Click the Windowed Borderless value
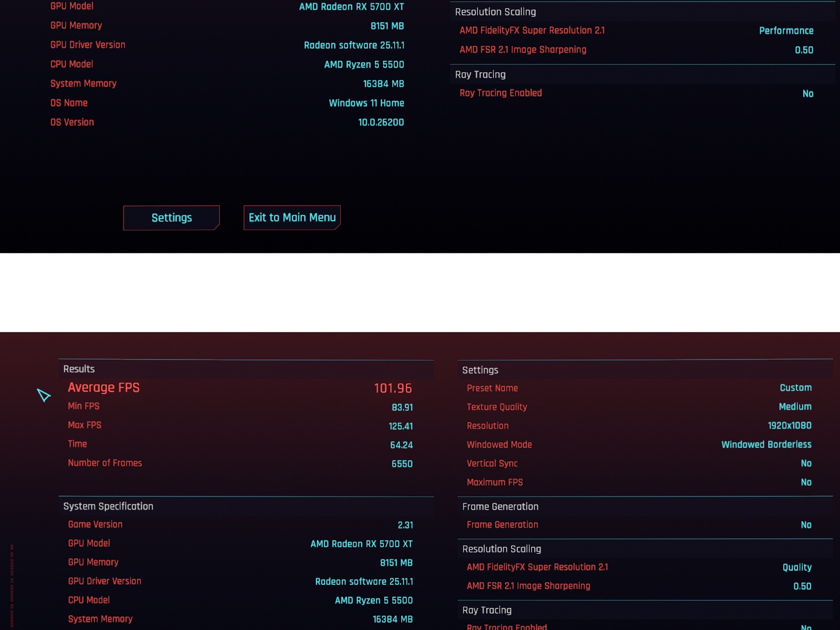The width and height of the screenshot is (840, 630). 766,445
